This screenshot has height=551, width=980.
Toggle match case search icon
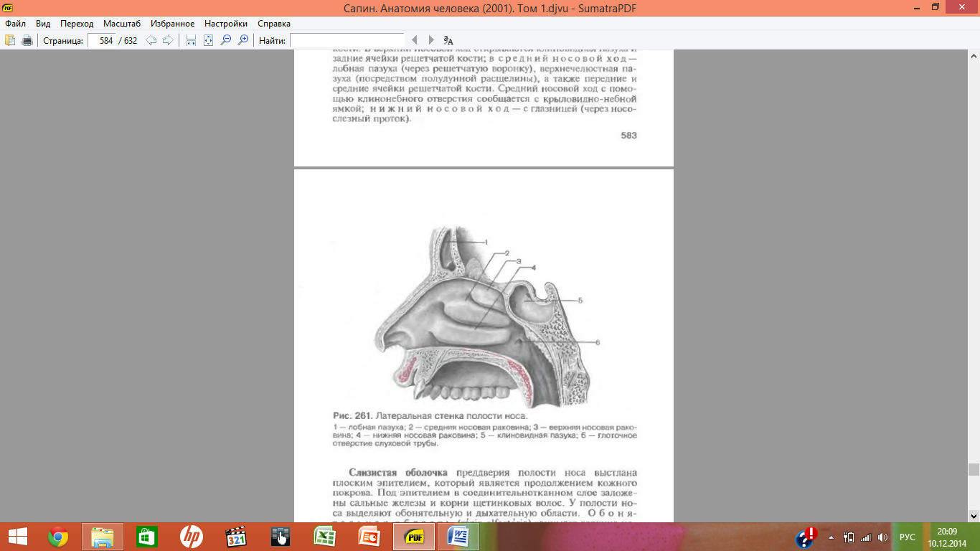click(x=448, y=40)
